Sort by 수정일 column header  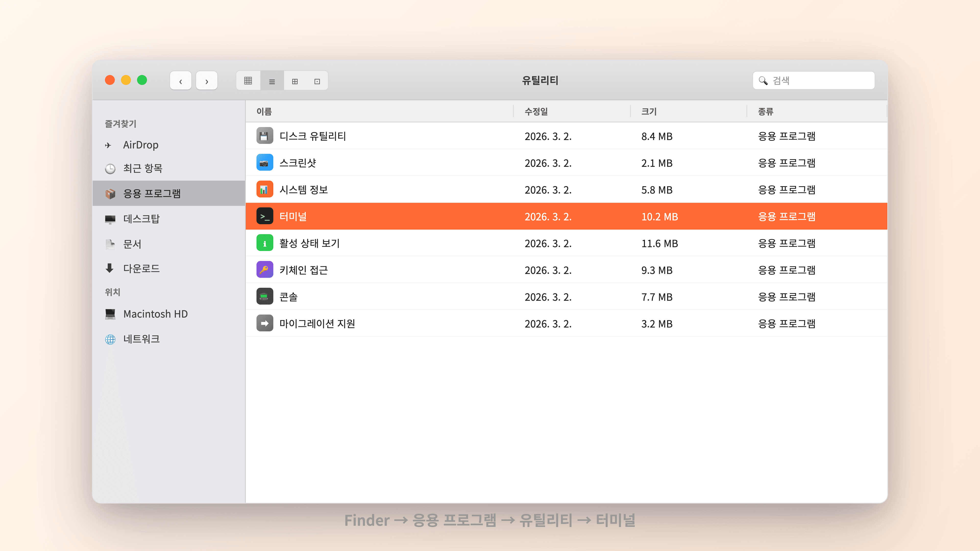536,111
